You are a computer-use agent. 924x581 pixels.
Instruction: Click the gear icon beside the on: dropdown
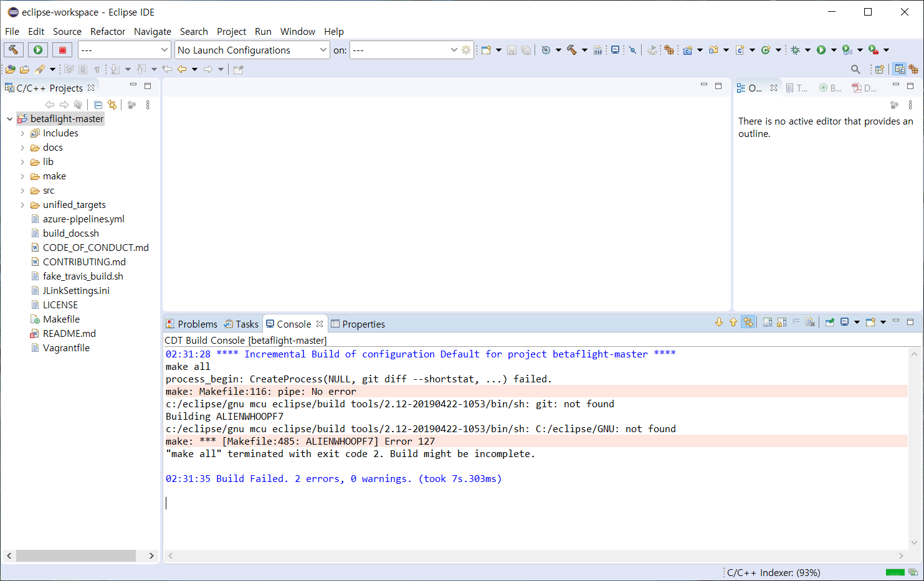pyautogui.click(x=466, y=50)
